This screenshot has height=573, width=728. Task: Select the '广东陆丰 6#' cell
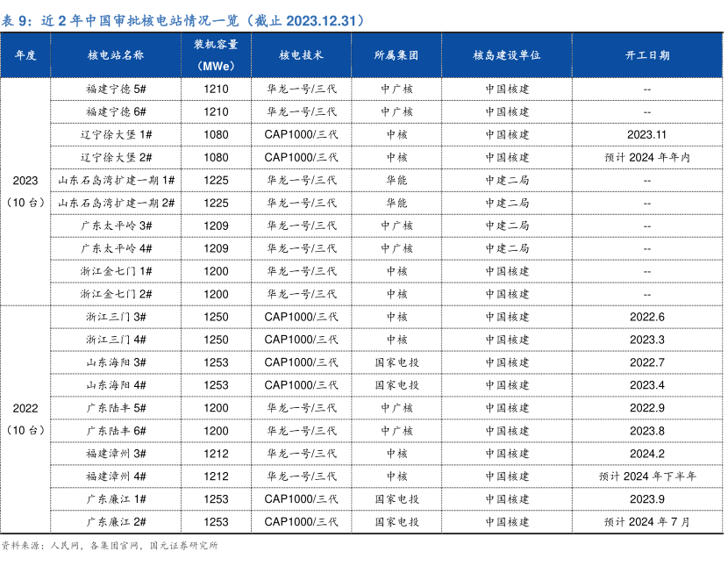coord(116,431)
